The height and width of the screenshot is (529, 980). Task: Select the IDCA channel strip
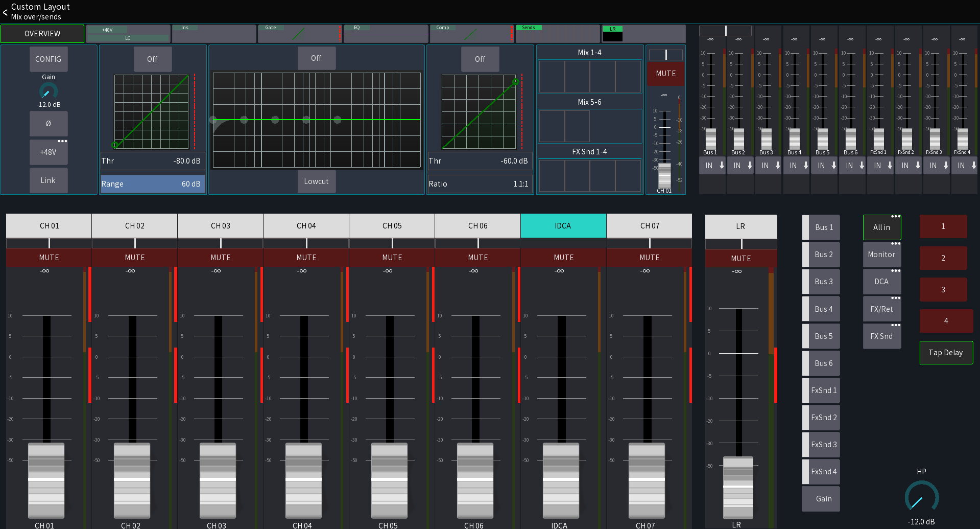point(563,225)
